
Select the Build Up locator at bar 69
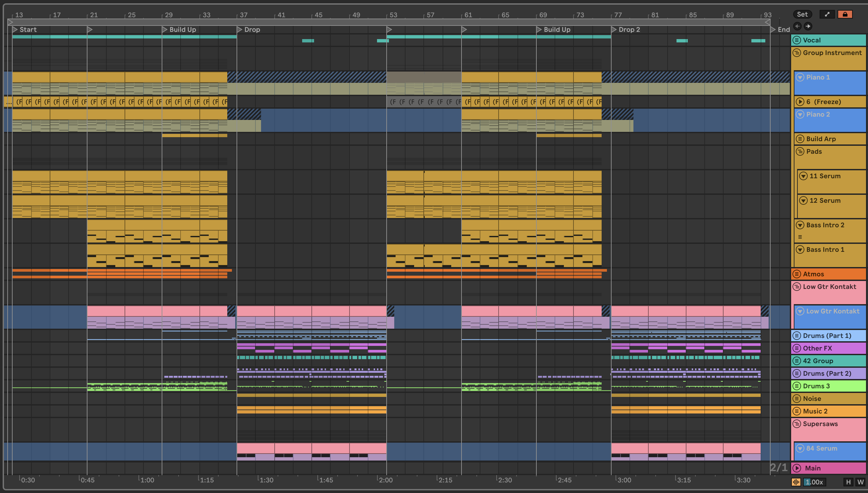pos(554,29)
